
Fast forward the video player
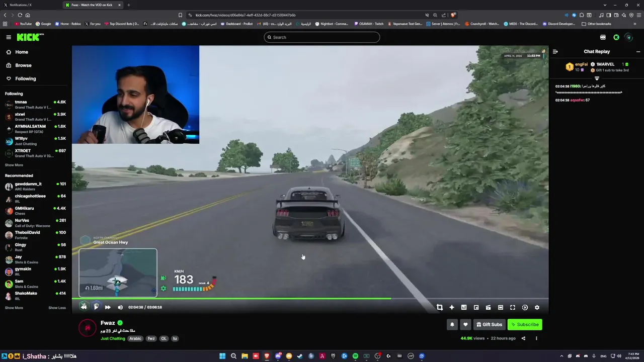pos(108,307)
